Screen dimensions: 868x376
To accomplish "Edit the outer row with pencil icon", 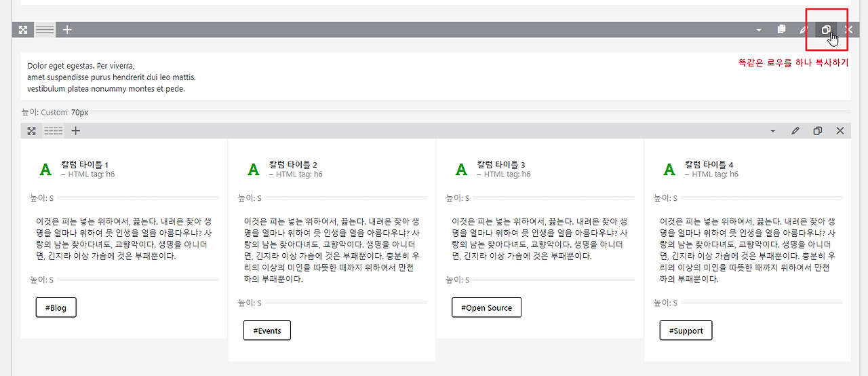I will point(804,30).
